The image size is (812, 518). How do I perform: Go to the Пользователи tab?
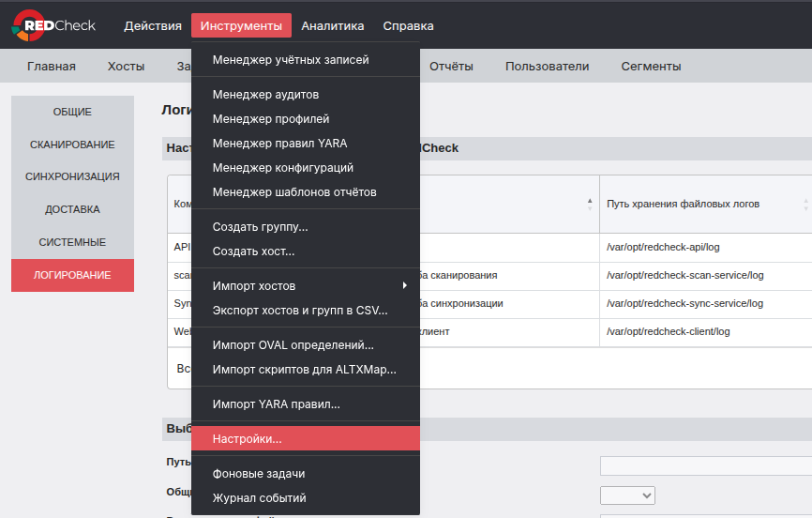(x=547, y=67)
